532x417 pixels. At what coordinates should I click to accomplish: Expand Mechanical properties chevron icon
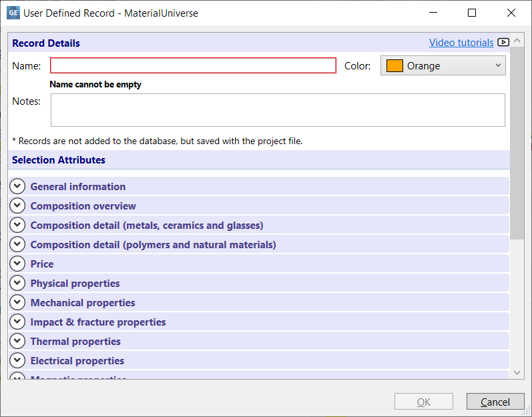tap(17, 303)
